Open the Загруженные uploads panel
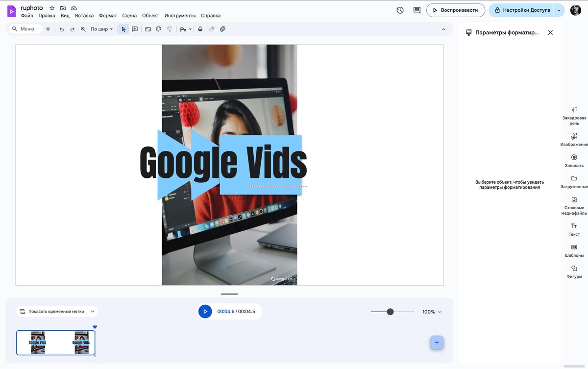Viewport: 588px width, 369px height. pyautogui.click(x=574, y=182)
